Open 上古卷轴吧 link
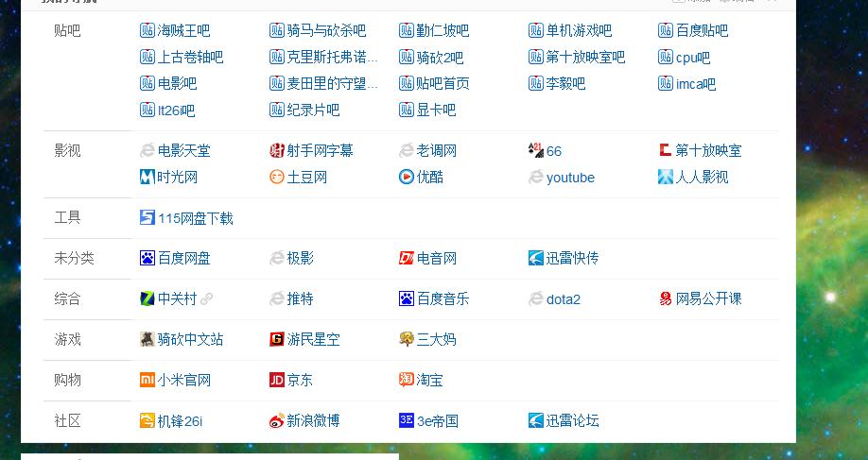This screenshot has width=868, height=460. 190,57
